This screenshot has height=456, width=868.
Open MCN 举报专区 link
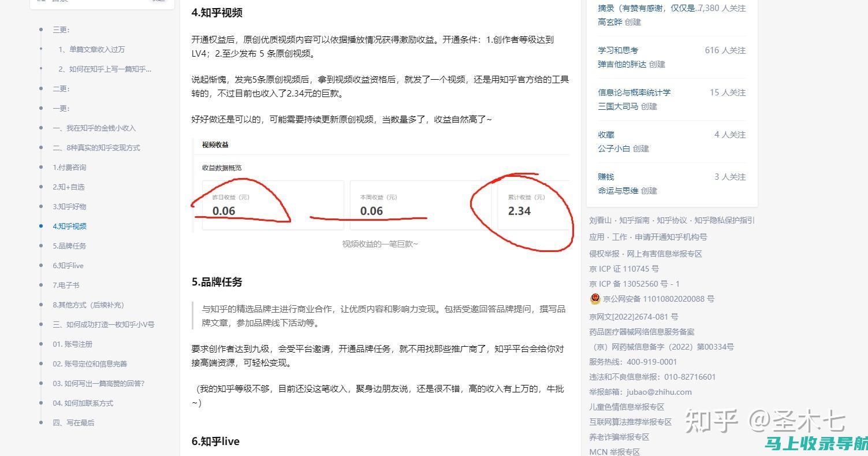pyautogui.click(x=614, y=451)
